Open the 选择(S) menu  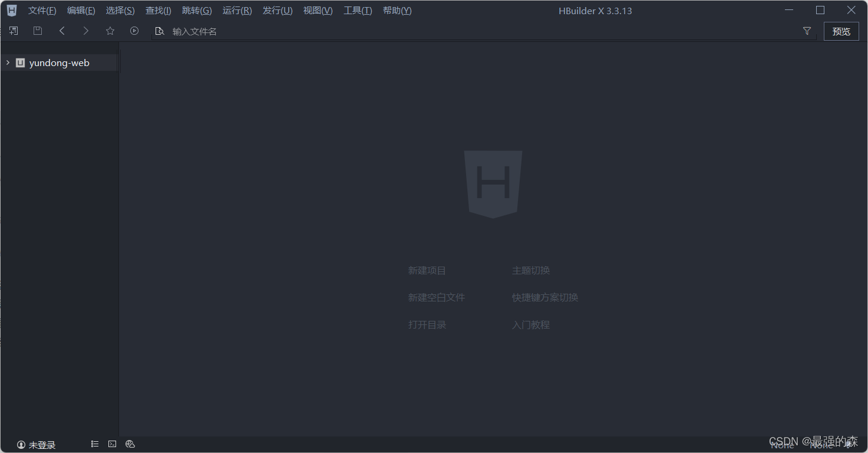[x=120, y=11]
